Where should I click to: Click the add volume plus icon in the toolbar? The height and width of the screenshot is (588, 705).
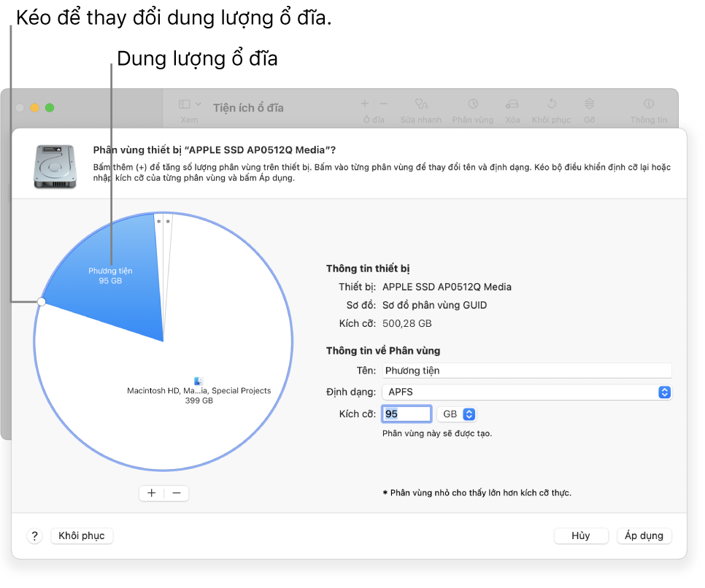pyautogui.click(x=365, y=104)
